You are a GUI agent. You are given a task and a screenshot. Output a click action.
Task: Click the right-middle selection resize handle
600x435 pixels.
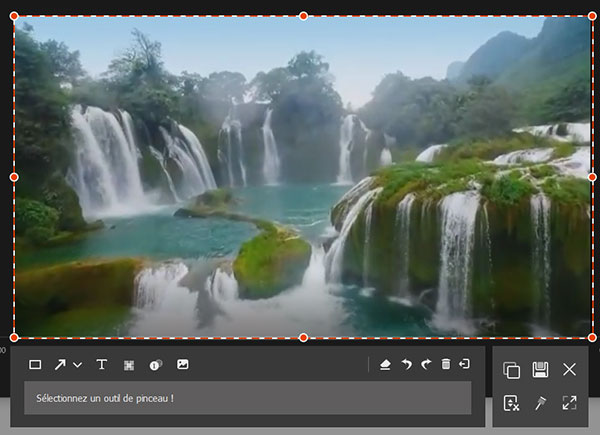pyautogui.click(x=592, y=177)
